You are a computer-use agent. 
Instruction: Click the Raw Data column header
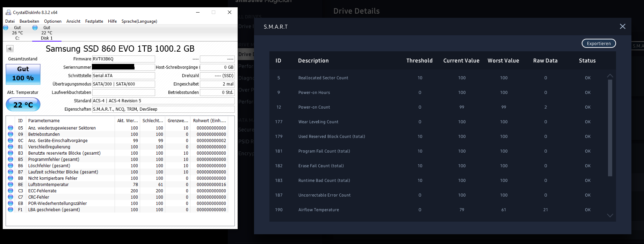pos(545,61)
